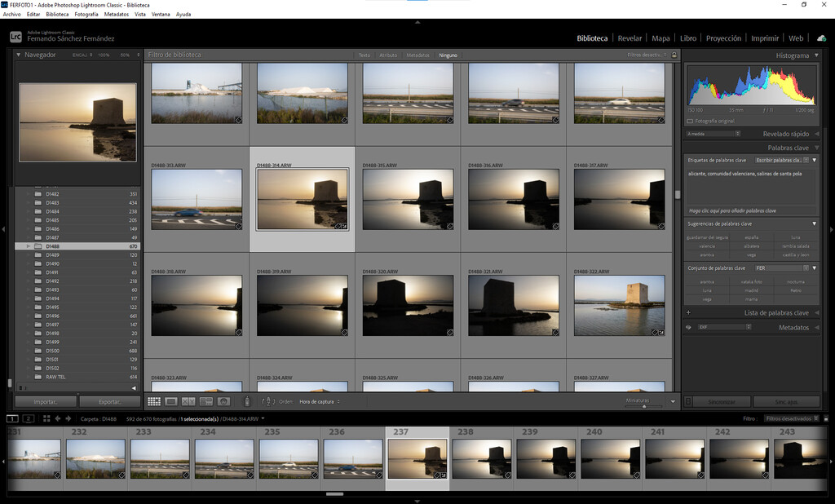Select the Grid view icon
Screen dimensions: 835x504
[x=153, y=401]
